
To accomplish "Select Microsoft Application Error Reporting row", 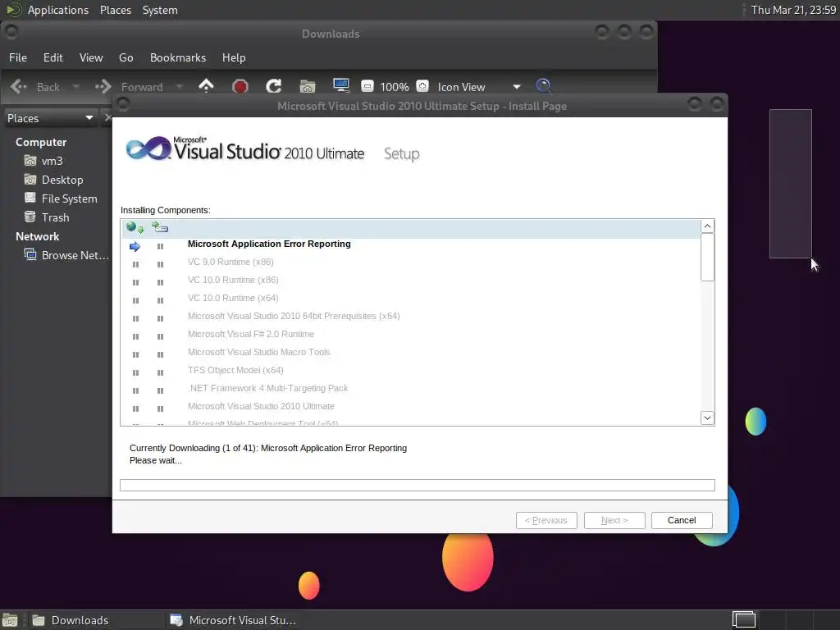I will pyautogui.click(x=410, y=244).
